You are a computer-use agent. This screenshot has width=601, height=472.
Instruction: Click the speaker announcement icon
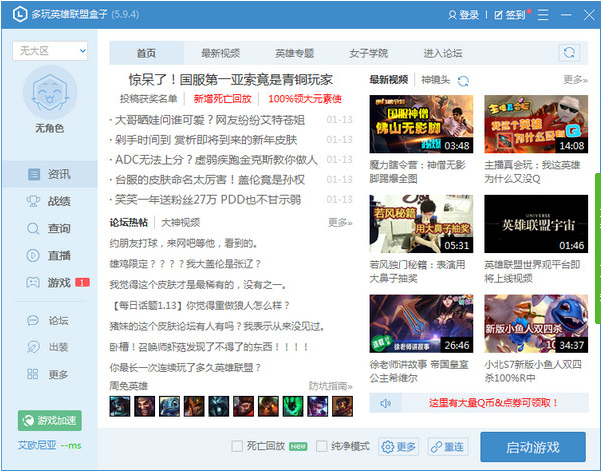[x=385, y=403]
